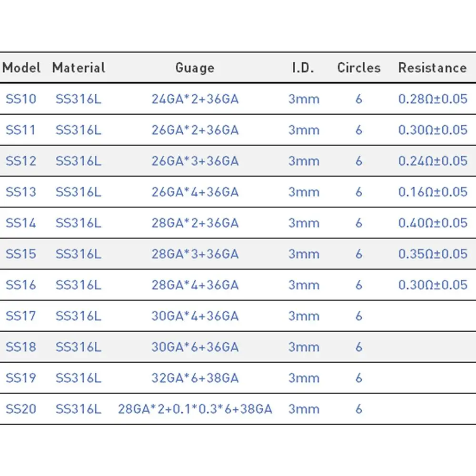Viewport: 476px width, 476px height.
Task: Select the SS10 model cell
Action: 21,99
